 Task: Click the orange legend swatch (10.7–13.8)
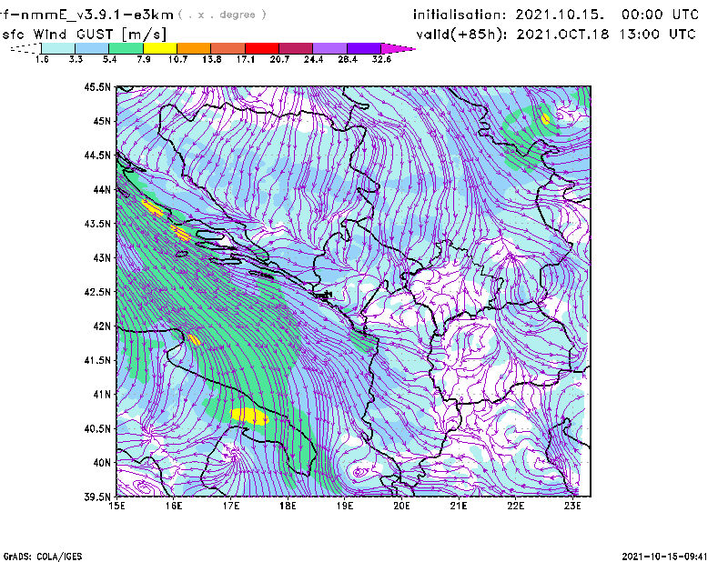pyautogui.click(x=194, y=48)
